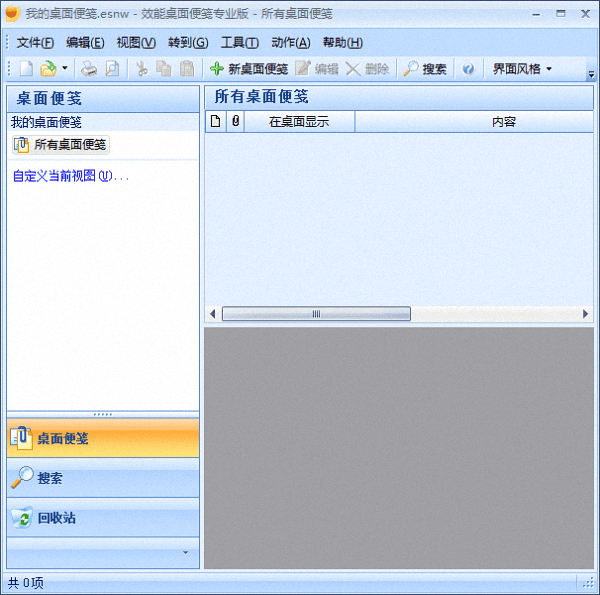The height and width of the screenshot is (595, 600).
Task: Close the window
Action: [585, 14]
